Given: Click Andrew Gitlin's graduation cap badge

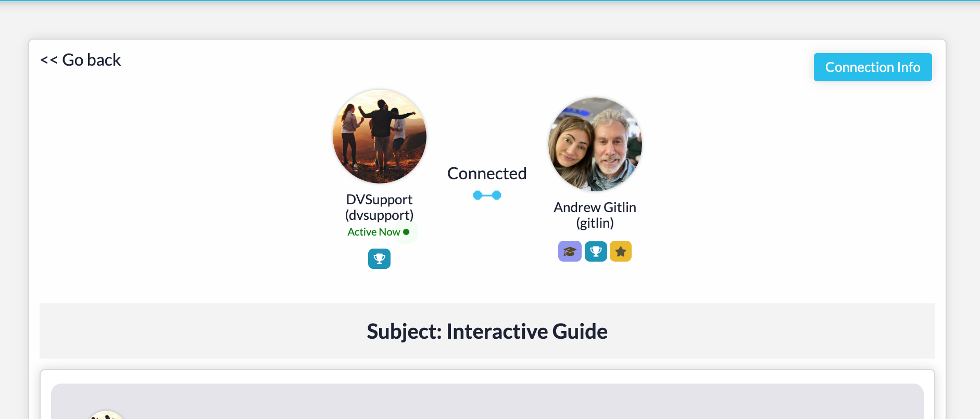Looking at the screenshot, I should [570, 251].
